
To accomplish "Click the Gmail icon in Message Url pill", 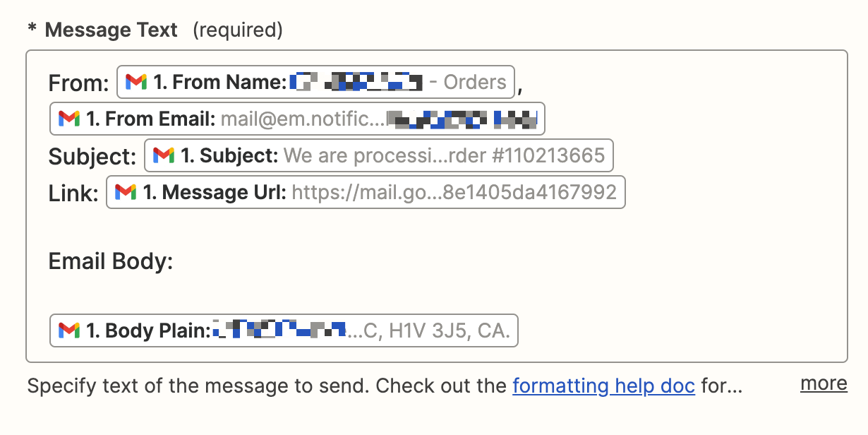I will coord(126,192).
